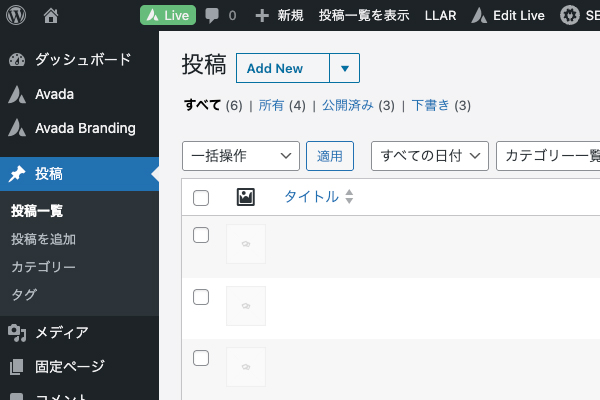Click the featured image column icon

(246, 197)
